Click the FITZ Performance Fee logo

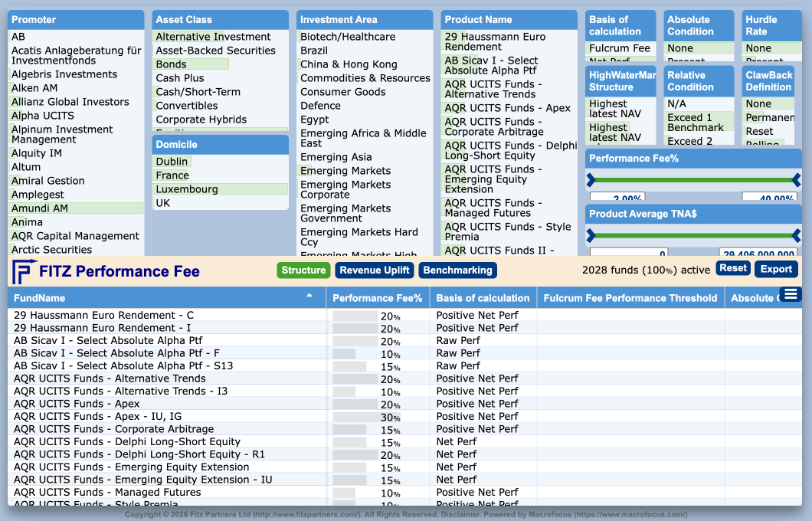tap(106, 271)
